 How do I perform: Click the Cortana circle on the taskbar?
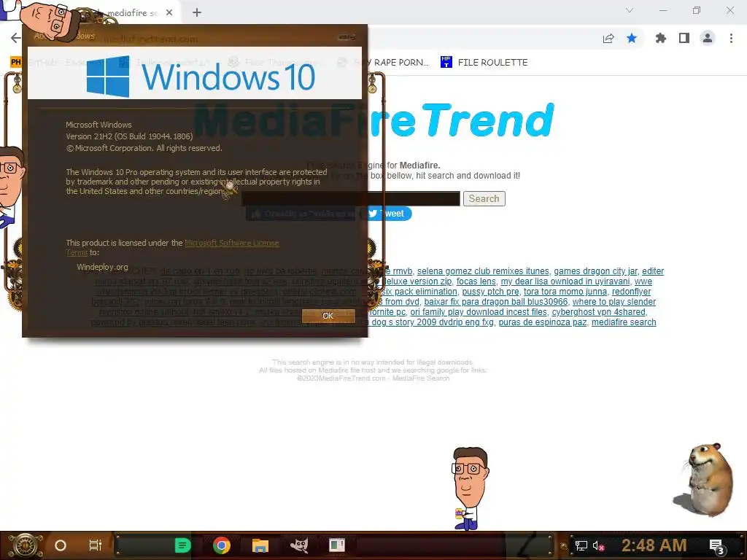coord(61,545)
